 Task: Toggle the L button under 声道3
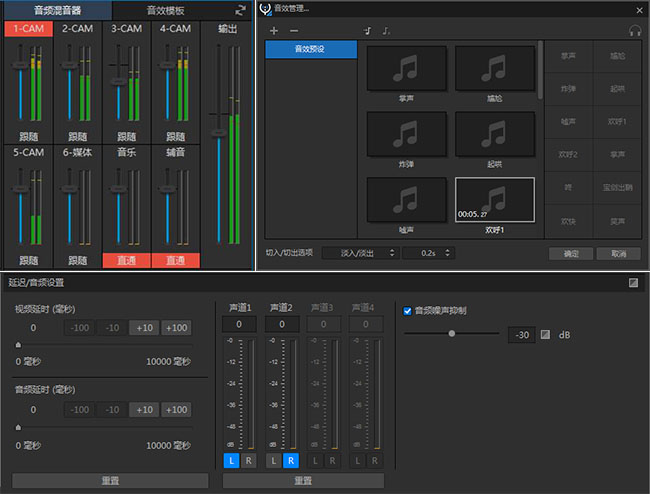[315, 460]
